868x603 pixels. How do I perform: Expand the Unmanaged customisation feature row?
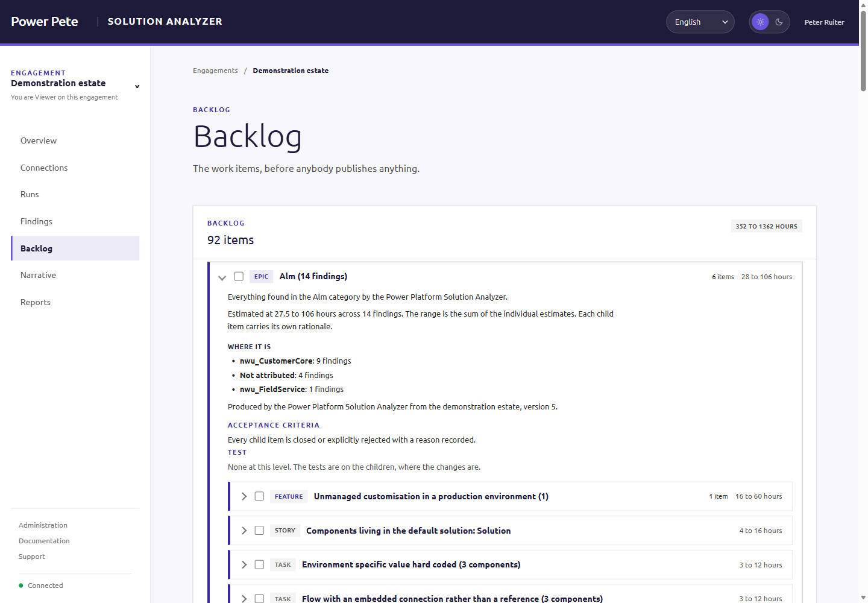244,496
